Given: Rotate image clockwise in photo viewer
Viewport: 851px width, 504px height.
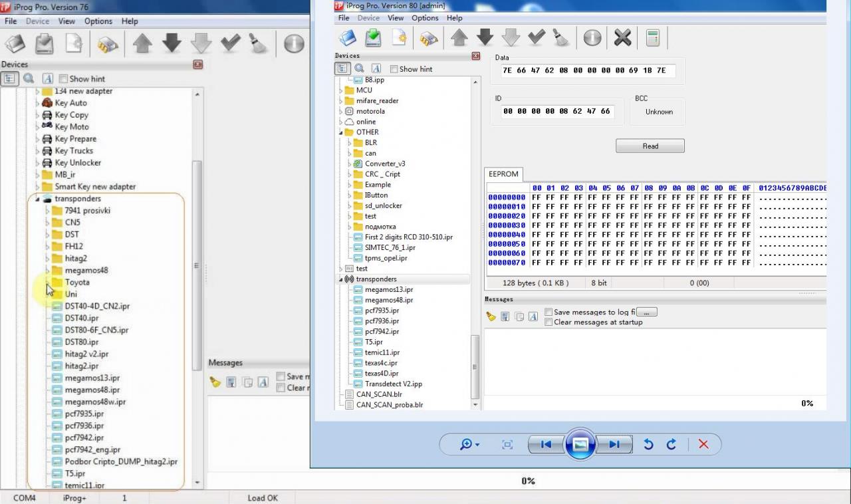Looking at the screenshot, I should [x=671, y=444].
